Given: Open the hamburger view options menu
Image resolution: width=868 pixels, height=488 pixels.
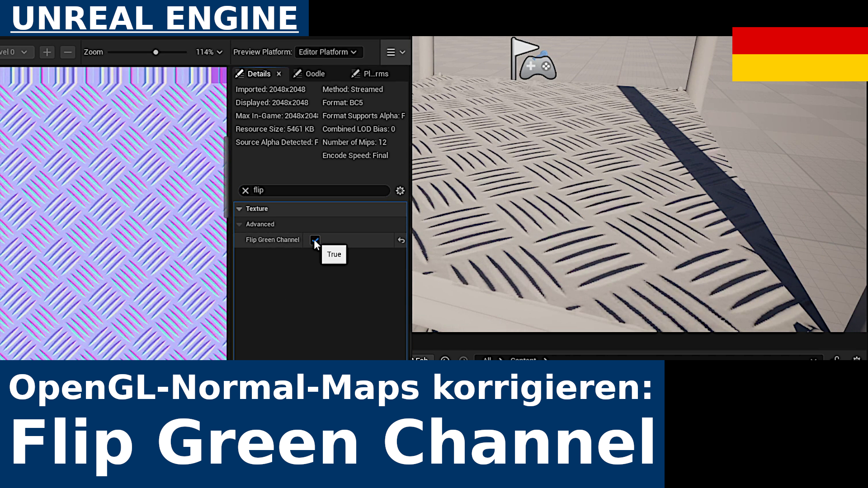Looking at the screenshot, I should pos(396,52).
